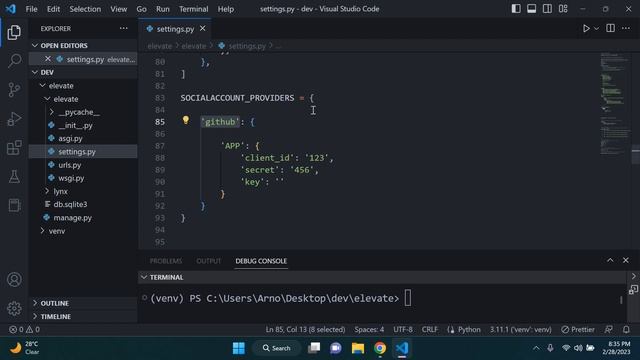The width and height of the screenshot is (640, 360).
Task: Open the Go menu
Action: click(x=141, y=9)
